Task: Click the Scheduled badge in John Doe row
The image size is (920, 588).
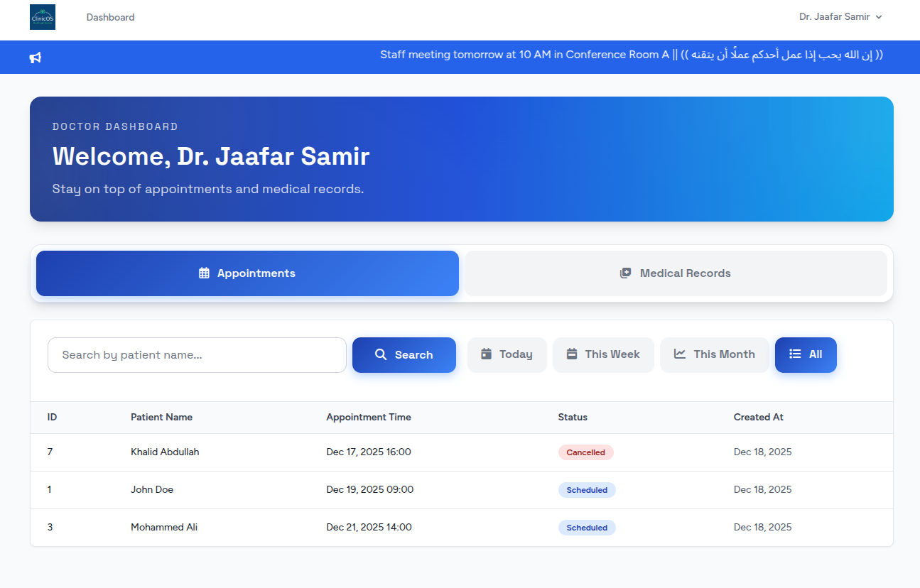Action: pyautogui.click(x=587, y=490)
